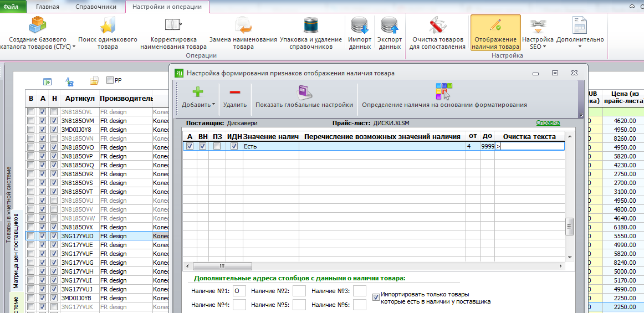Click Перечисление возможных значений наличия header
Screen dimensions: 644x313
pyautogui.click(x=382, y=136)
